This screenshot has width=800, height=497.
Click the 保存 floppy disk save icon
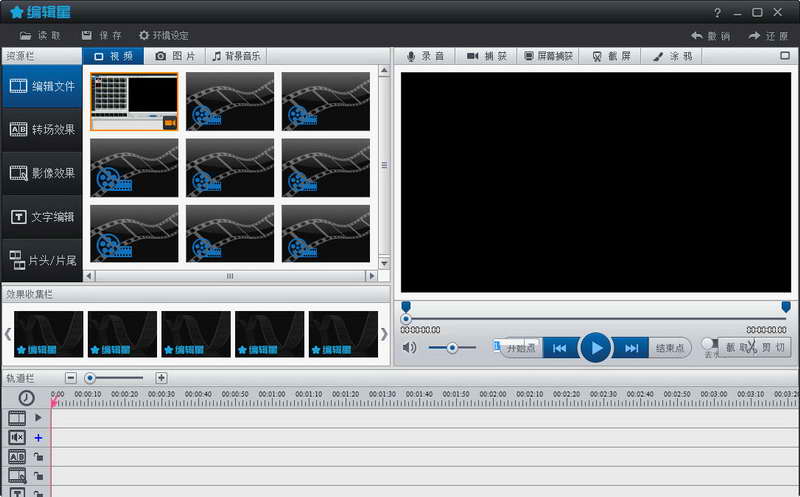click(87, 35)
